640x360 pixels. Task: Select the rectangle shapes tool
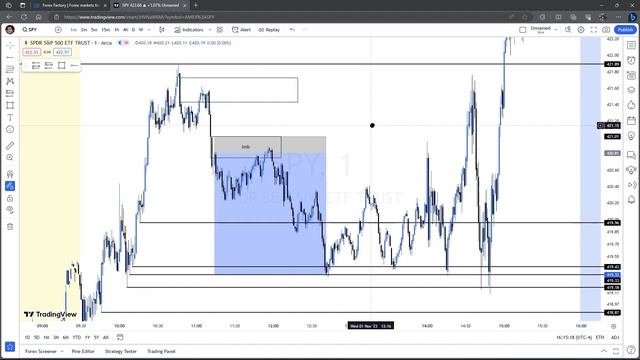(10, 105)
